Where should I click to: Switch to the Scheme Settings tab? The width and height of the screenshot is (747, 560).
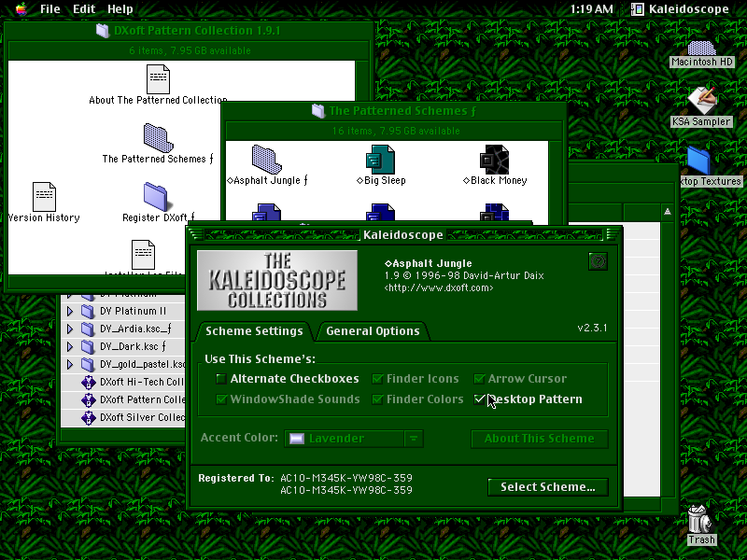click(254, 331)
